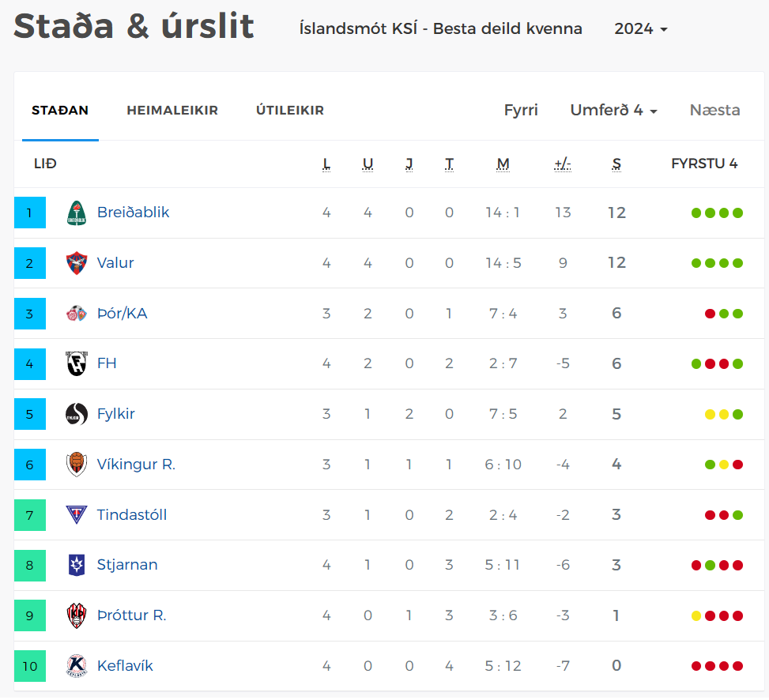Click the Breiðablik team crest icon

coord(77,213)
